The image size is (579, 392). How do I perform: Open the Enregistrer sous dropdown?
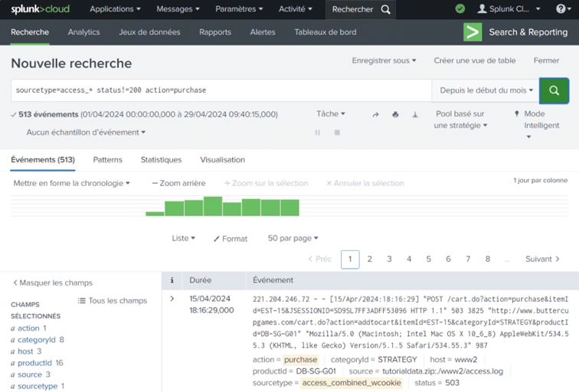point(384,60)
